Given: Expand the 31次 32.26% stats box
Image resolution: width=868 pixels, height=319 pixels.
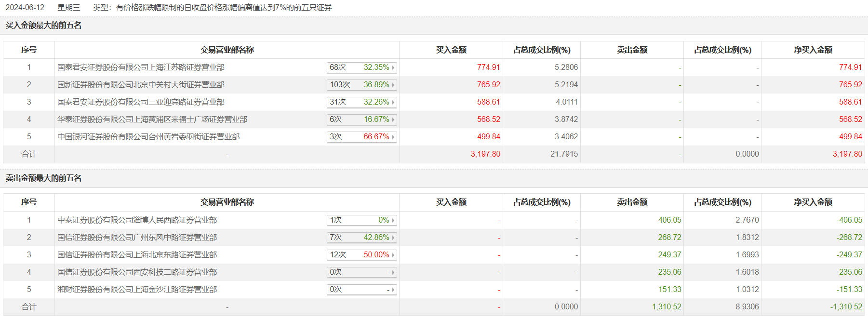Looking at the screenshot, I should tap(393, 103).
